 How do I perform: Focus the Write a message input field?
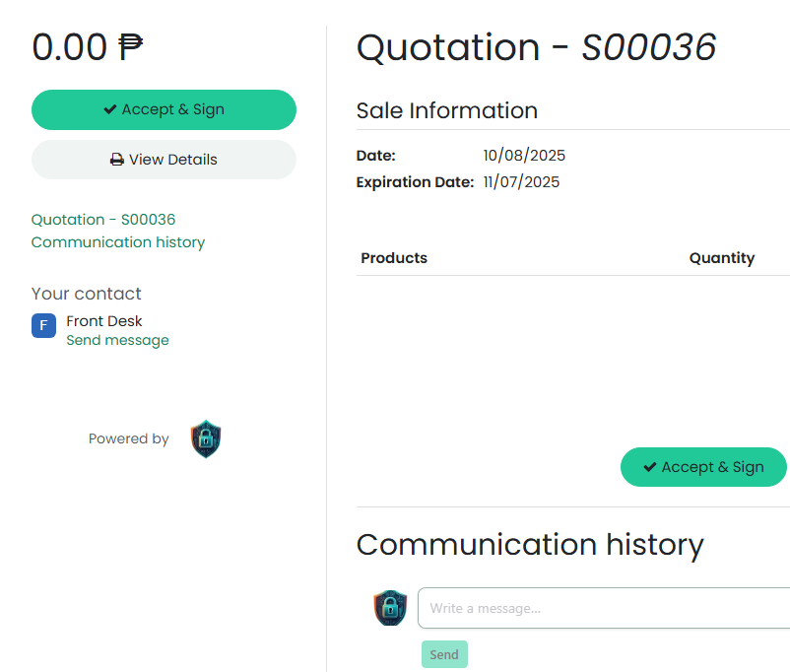click(603, 608)
